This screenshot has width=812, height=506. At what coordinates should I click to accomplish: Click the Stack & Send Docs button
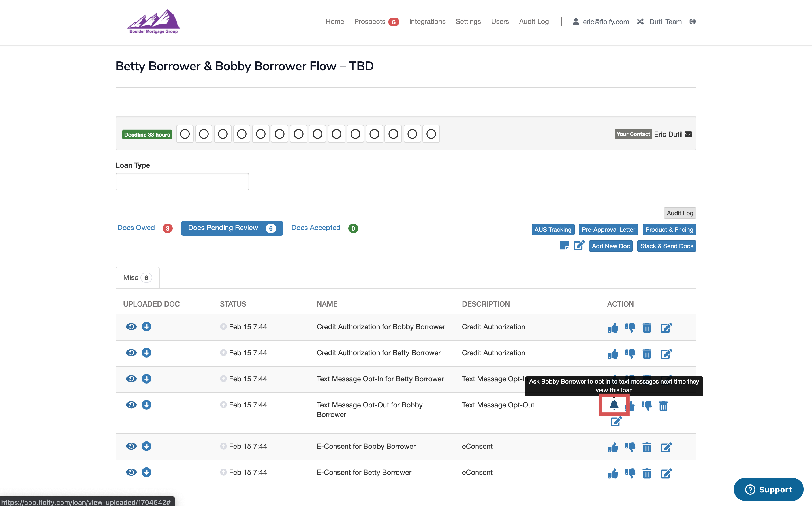pyautogui.click(x=666, y=246)
